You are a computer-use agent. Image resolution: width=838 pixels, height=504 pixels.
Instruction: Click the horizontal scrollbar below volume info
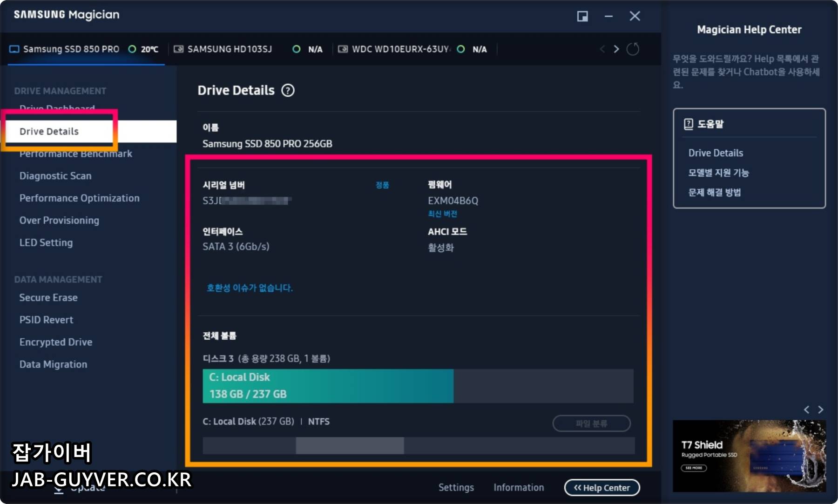(419, 445)
